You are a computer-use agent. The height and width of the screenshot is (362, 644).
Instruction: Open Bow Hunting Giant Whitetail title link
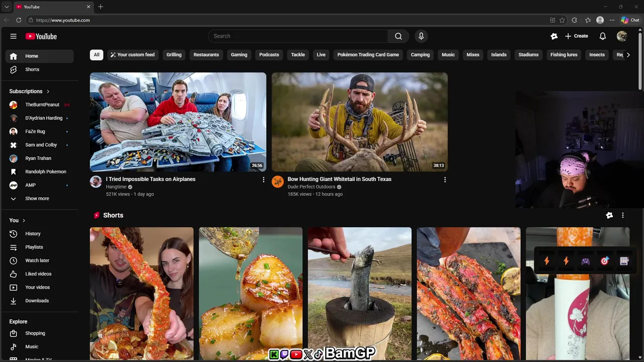pos(339,179)
